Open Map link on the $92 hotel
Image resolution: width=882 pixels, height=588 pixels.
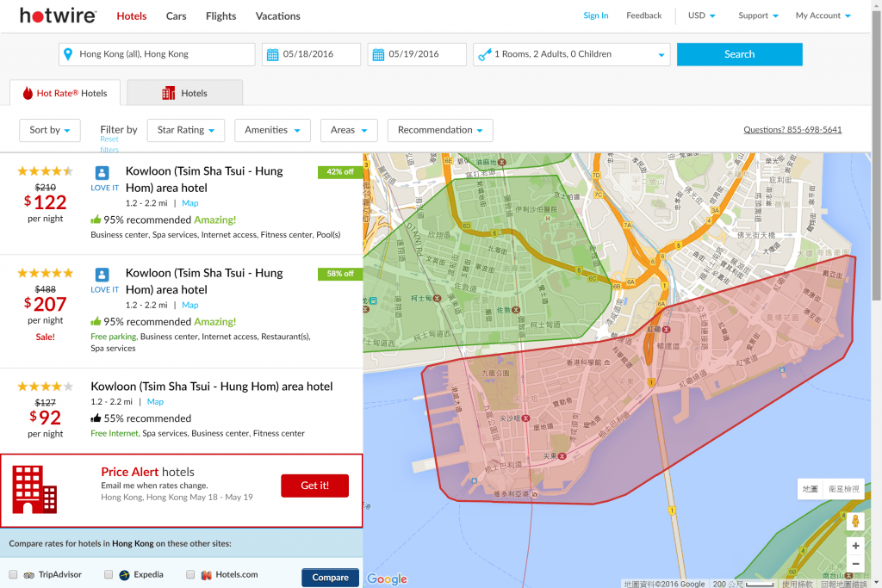pyautogui.click(x=155, y=401)
